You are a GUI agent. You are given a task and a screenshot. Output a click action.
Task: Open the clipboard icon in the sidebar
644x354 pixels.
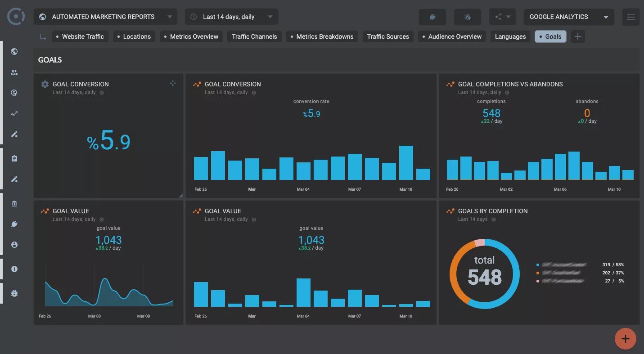coord(14,158)
